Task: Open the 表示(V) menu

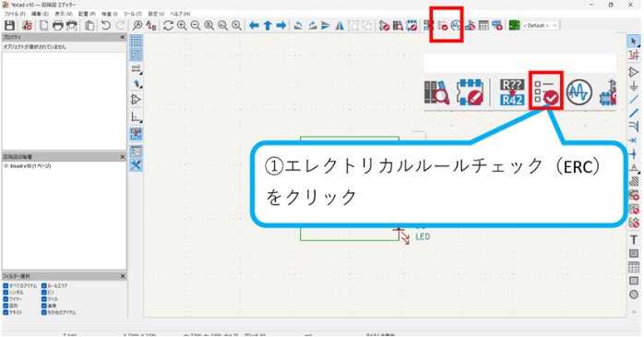Action: coord(64,14)
